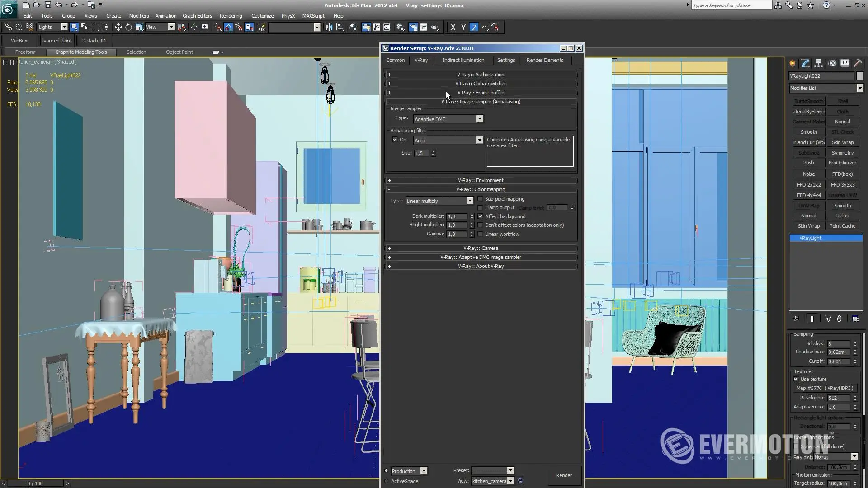The width and height of the screenshot is (868, 488).
Task: Activate the Select and Move tool
Action: click(118, 27)
